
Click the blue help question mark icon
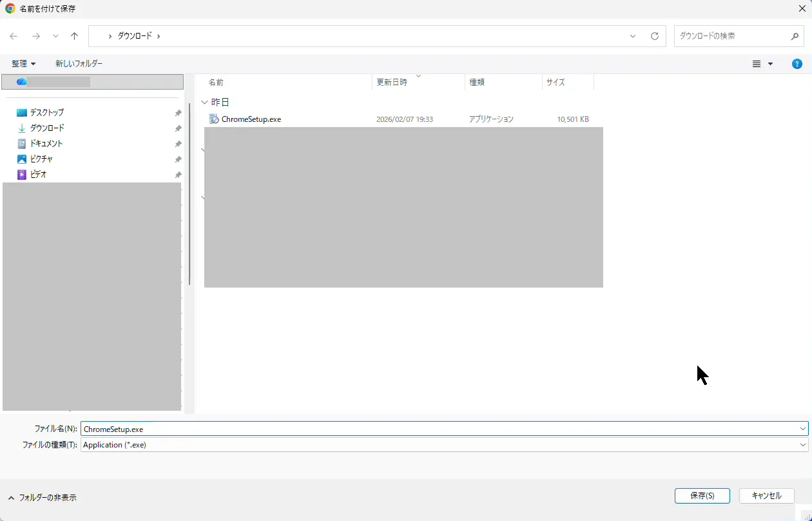797,64
